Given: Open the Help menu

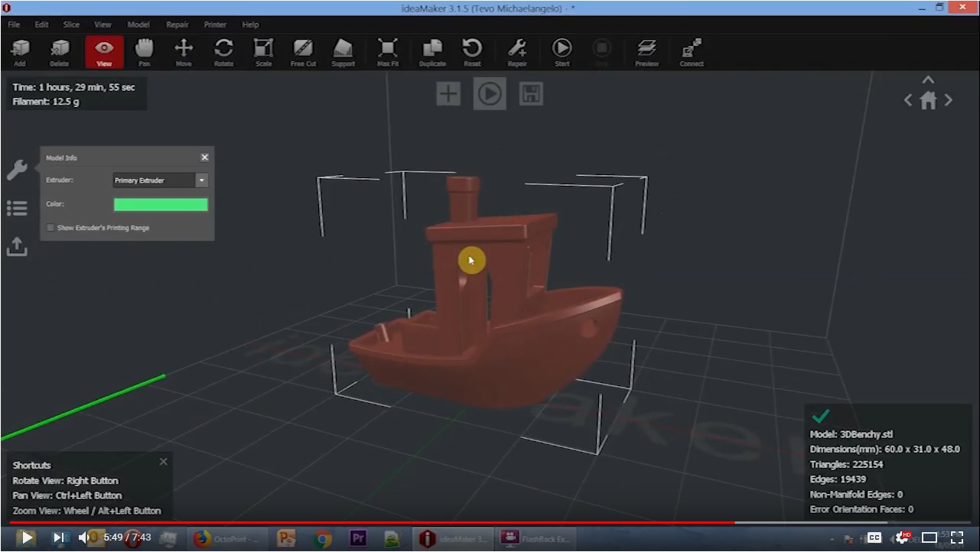Looking at the screenshot, I should 250,24.
